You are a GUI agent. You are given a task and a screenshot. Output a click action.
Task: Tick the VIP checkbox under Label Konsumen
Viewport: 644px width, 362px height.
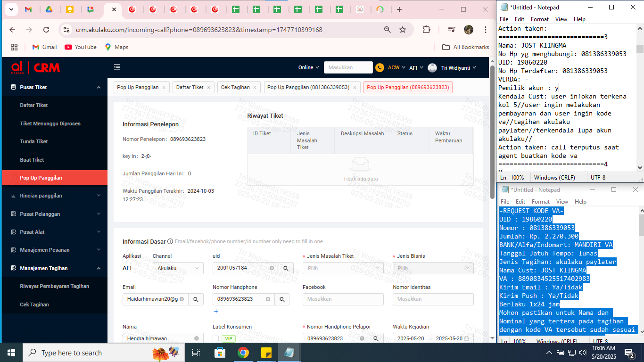[215, 338]
